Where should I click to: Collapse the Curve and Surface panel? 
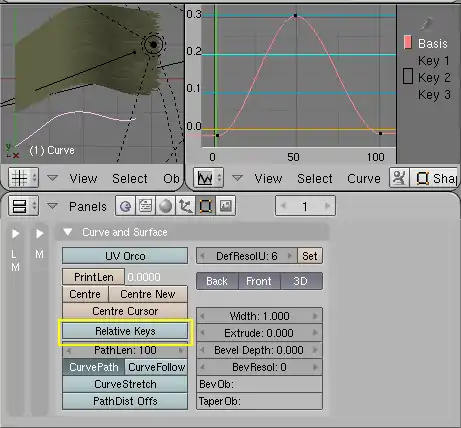[68, 232]
